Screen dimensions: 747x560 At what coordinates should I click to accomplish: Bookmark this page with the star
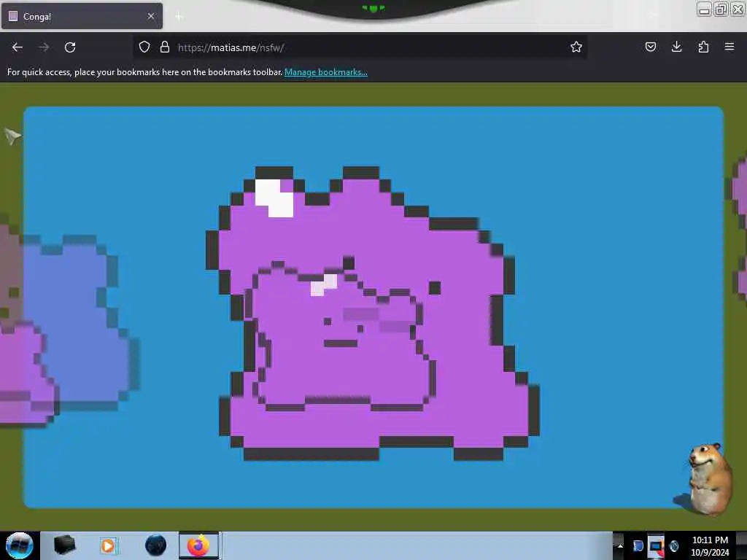(x=576, y=47)
